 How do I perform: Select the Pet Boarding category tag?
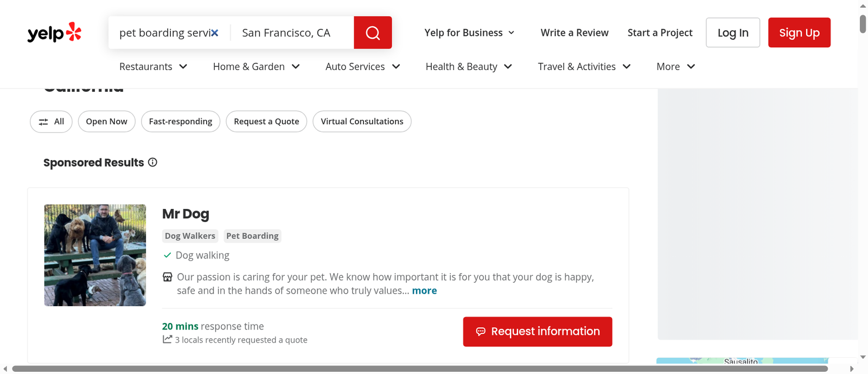point(252,236)
